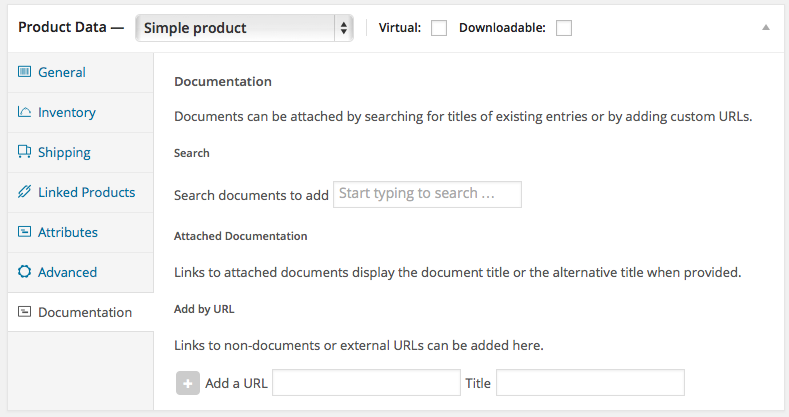Click the Documentation tab icon
Screen dimensions: 789x417
tap(25, 312)
